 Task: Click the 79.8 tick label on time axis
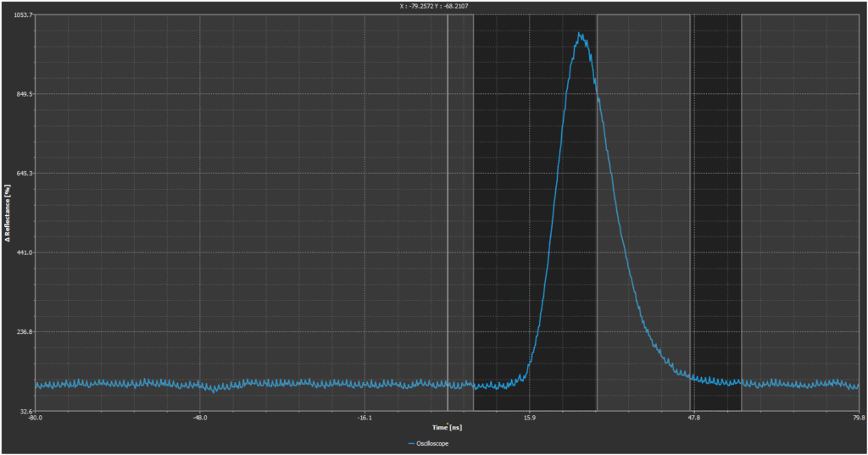(858, 417)
